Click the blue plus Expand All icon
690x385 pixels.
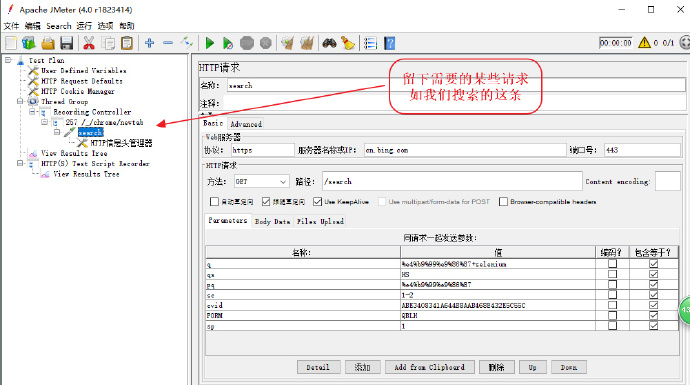[x=150, y=43]
